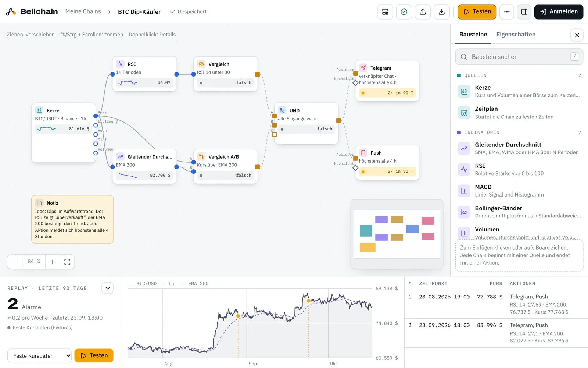Switch to the Eigenschaften tab
Viewport: 588px width, 368px height.
(x=516, y=34)
